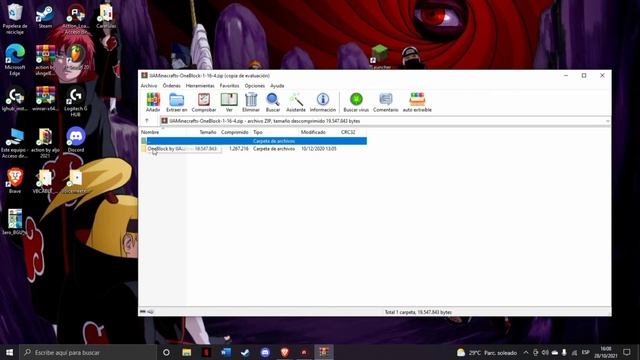Screen dimensions: 640x360
Task: Open Word from the taskbar
Action: [226, 352]
